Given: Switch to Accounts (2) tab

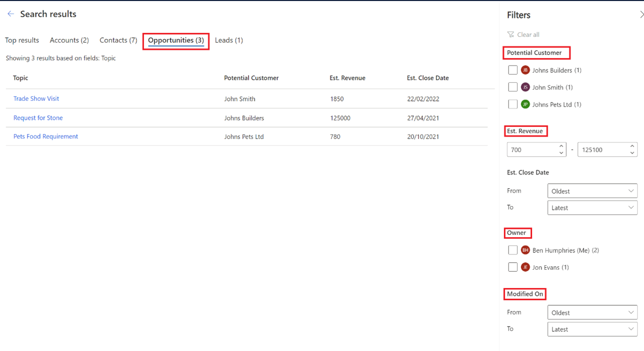Looking at the screenshot, I should coord(69,40).
